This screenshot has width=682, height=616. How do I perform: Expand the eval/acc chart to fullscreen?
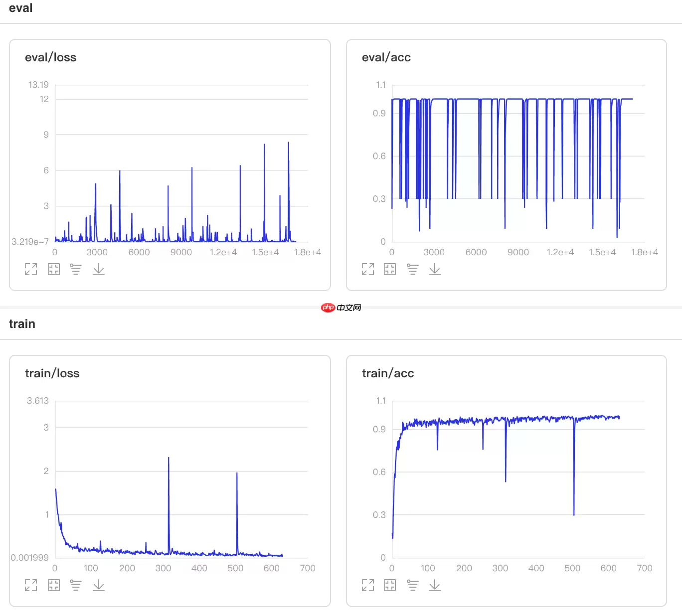368,270
